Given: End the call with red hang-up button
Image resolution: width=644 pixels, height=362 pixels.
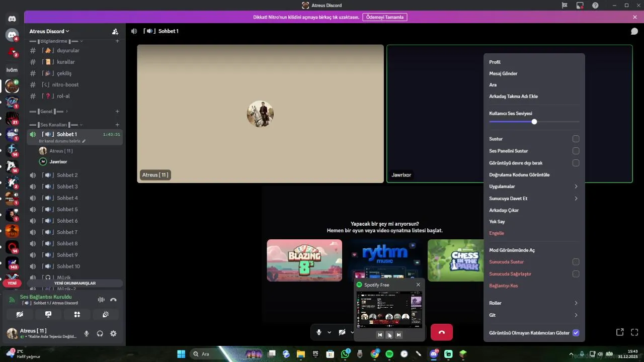Looking at the screenshot, I should click(442, 332).
